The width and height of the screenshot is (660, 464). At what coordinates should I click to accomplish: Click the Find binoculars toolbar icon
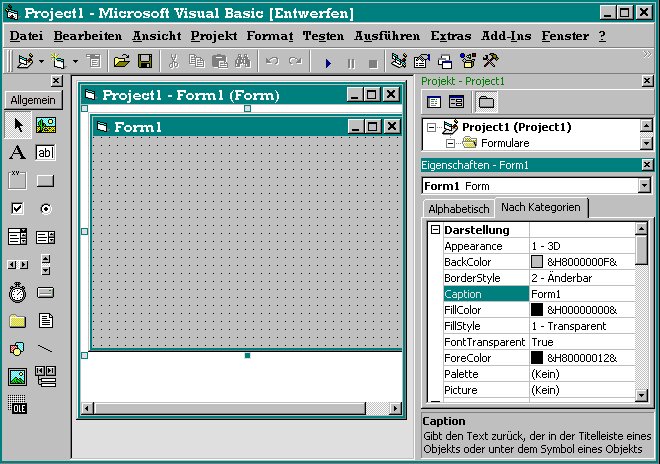coord(243,61)
